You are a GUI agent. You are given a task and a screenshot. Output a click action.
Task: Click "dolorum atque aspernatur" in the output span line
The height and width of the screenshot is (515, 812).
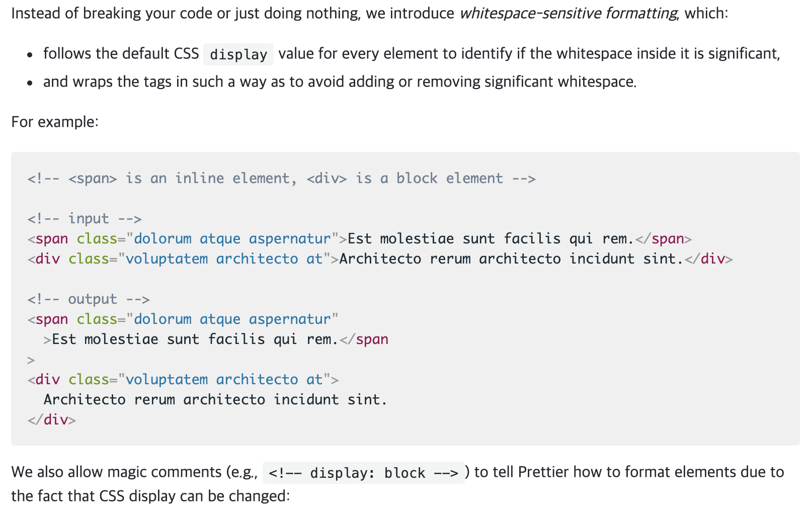[x=232, y=319]
